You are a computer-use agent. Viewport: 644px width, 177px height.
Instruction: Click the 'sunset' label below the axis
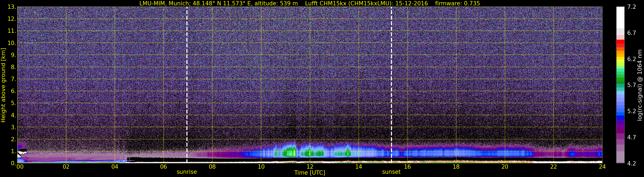tap(391, 172)
